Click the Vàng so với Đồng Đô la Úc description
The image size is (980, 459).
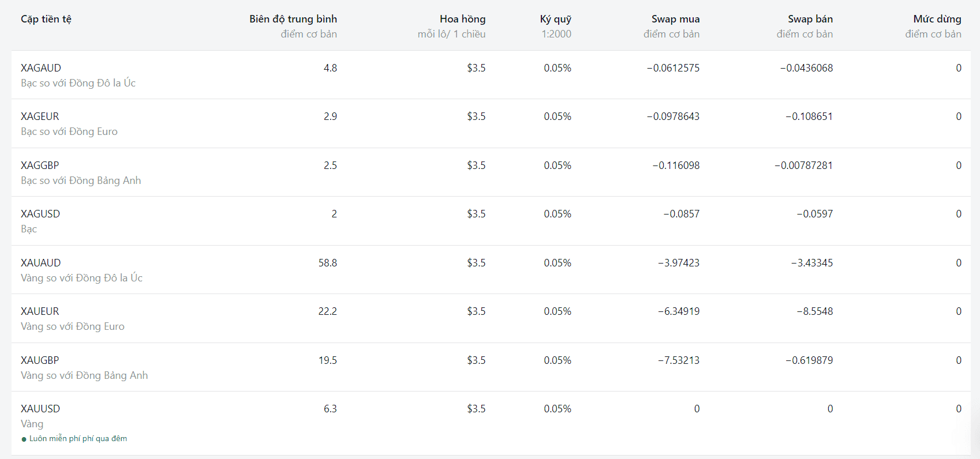coord(81,278)
